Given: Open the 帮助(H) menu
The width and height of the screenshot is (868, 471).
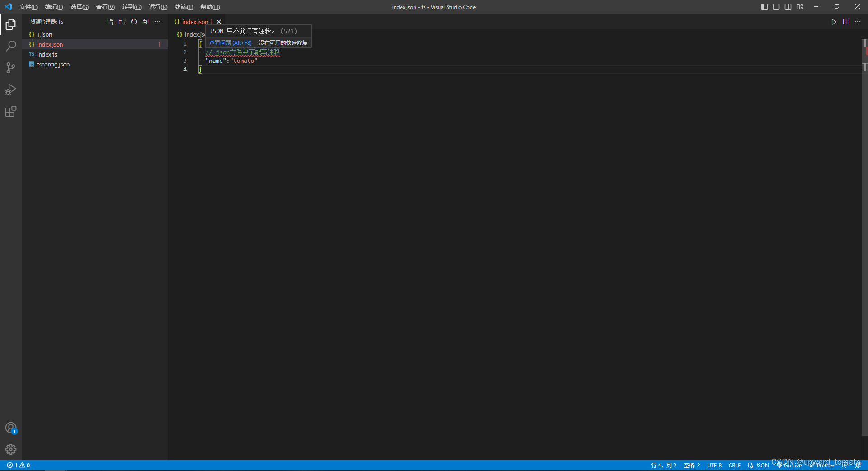Looking at the screenshot, I should (x=210, y=7).
